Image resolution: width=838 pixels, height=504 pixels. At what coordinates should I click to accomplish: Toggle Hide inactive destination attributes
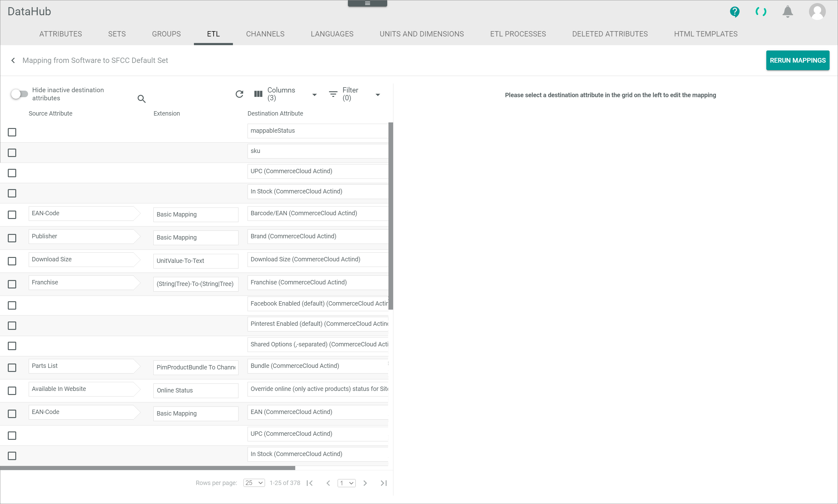point(19,94)
